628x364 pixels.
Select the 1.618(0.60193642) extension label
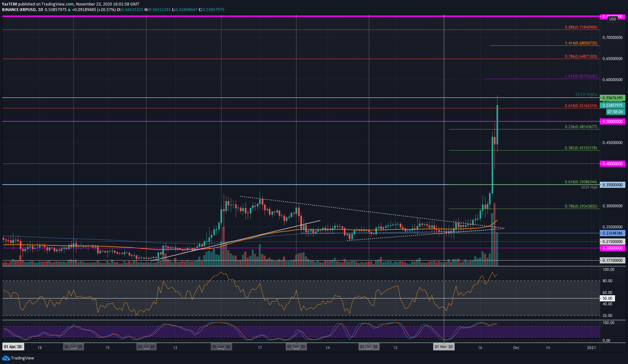(x=581, y=77)
